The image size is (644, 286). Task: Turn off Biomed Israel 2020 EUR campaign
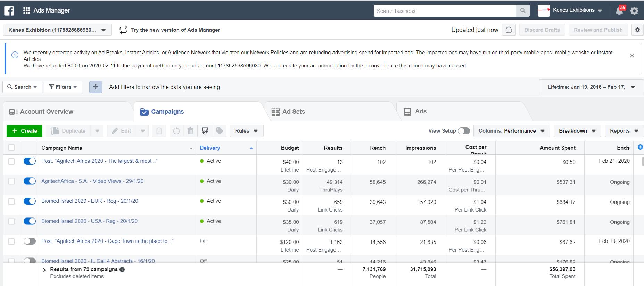point(30,201)
